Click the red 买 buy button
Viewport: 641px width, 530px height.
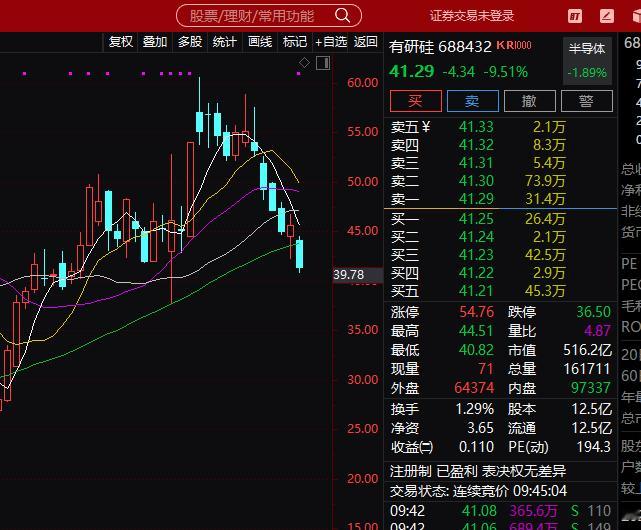pyautogui.click(x=416, y=101)
